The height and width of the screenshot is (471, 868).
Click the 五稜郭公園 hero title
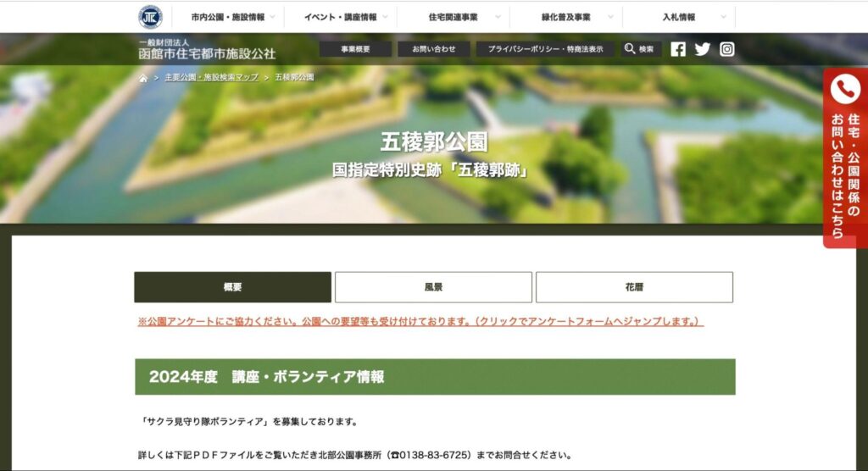(433, 142)
